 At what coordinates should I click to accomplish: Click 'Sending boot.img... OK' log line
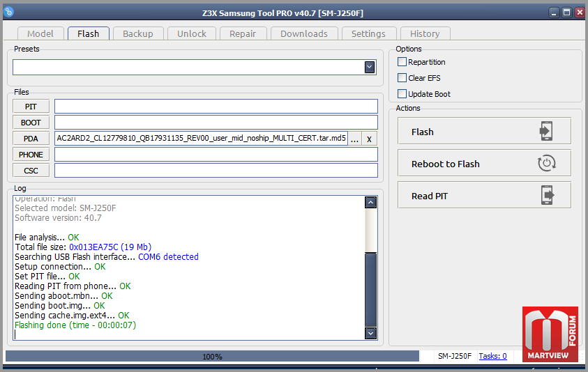pyautogui.click(x=60, y=306)
